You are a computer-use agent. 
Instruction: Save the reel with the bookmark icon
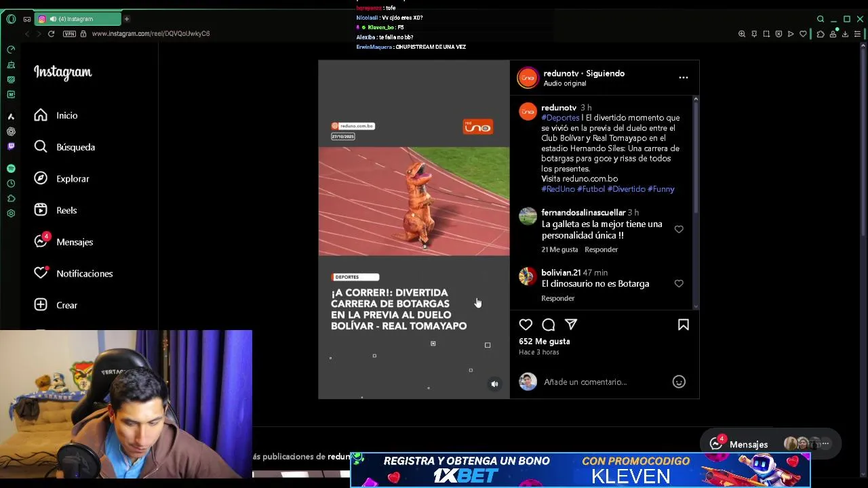tap(684, 325)
